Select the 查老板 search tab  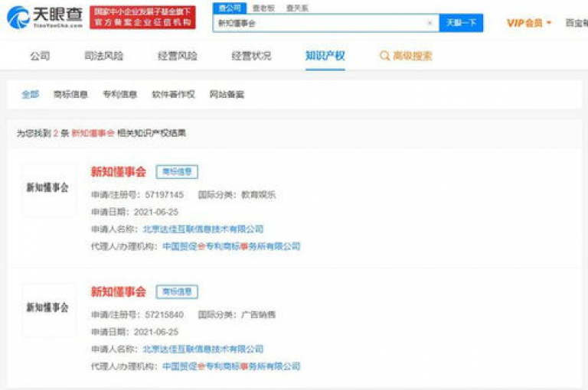click(263, 8)
